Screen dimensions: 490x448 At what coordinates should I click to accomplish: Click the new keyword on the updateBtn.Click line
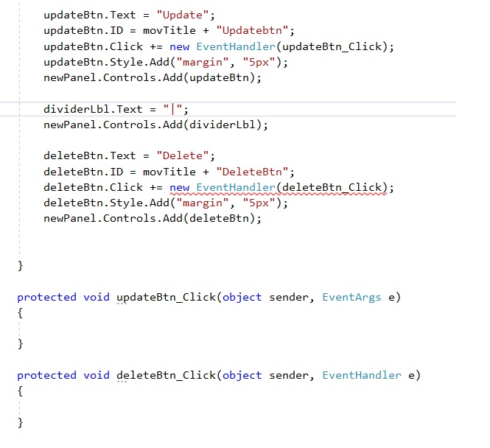pos(179,47)
